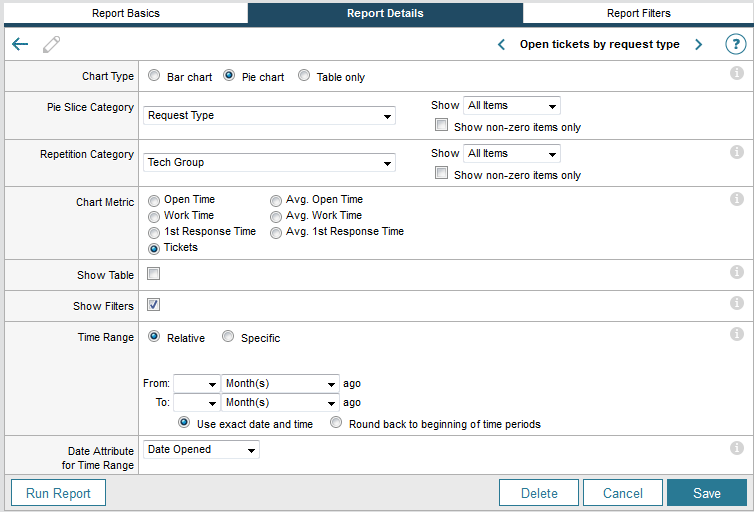The height and width of the screenshot is (512, 754).
Task: Select the Bar chart radio button
Action: click(154, 75)
